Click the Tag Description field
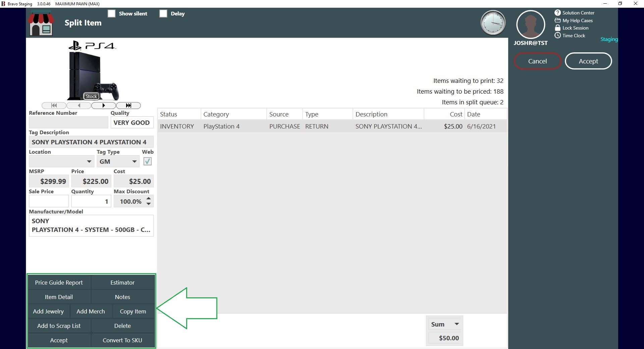The height and width of the screenshot is (349, 644). pyautogui.click(x=91, y=142)
